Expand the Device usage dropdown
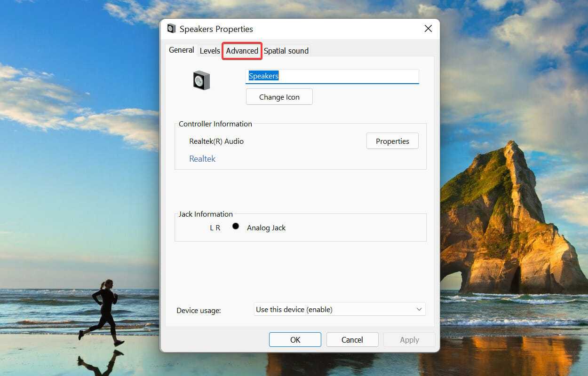This screenshot has height=376, width=588. tap(340, 309)
